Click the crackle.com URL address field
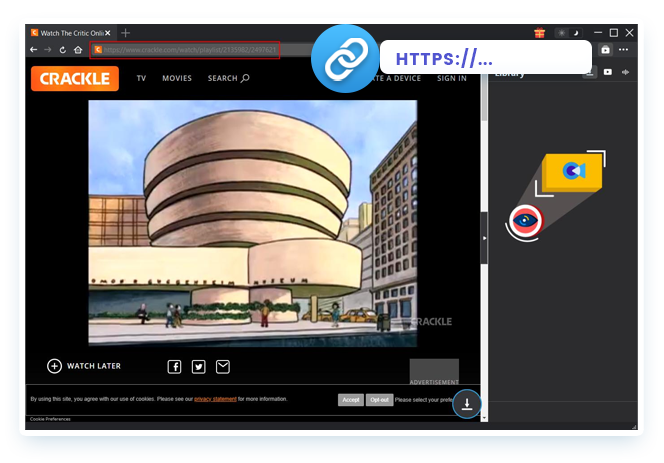The height and width of the screenshot is (463, 664). click(x=185, y=50)
